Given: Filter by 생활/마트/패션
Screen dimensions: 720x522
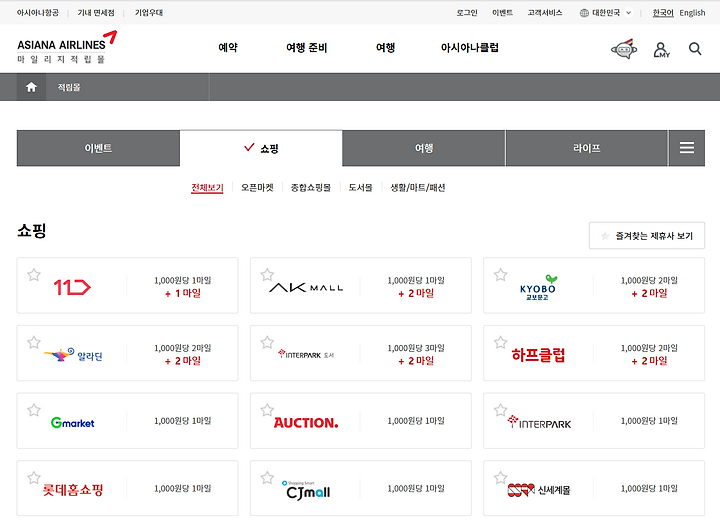Looking at the screenshot, I should point(418,188).
